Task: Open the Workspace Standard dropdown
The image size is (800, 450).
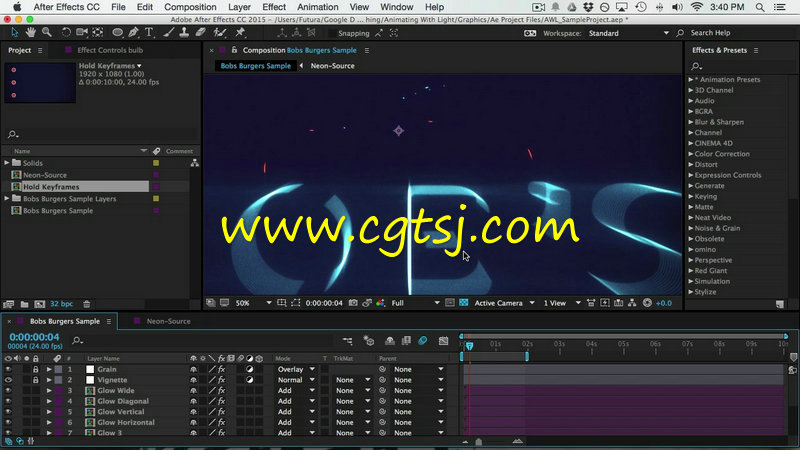Action: tap(628, 33)
